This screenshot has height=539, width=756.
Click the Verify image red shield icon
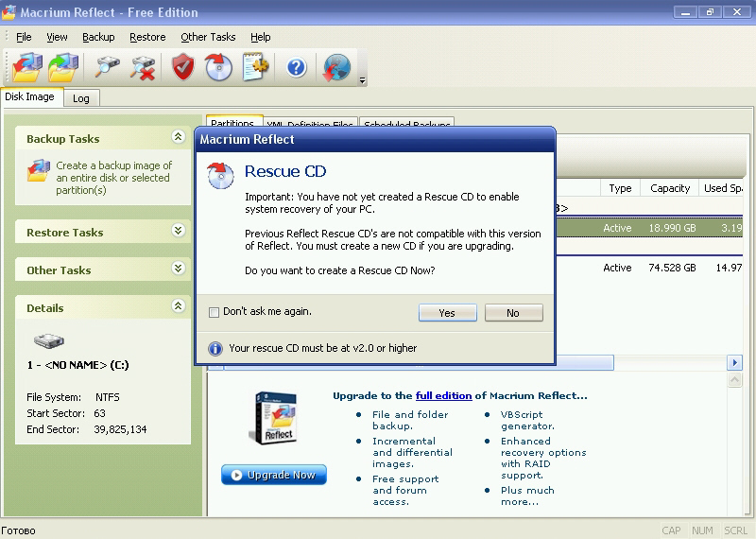tap(183, 67)
